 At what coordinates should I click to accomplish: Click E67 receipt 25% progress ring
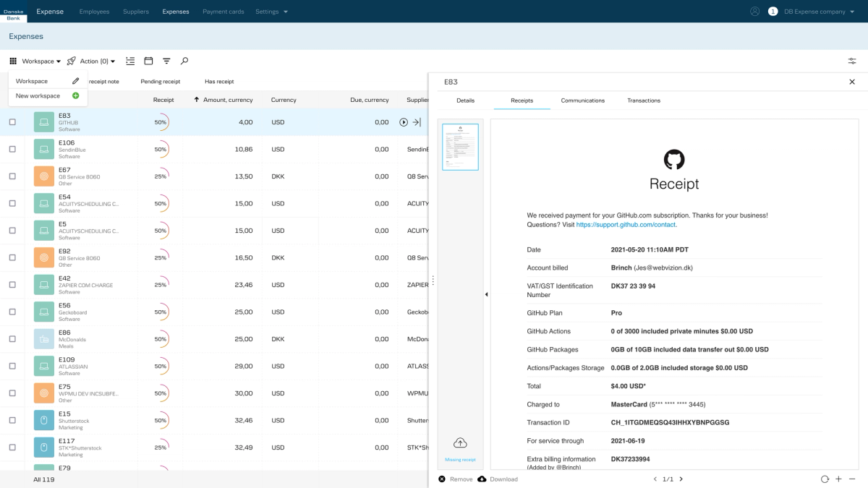click(161, 176)
